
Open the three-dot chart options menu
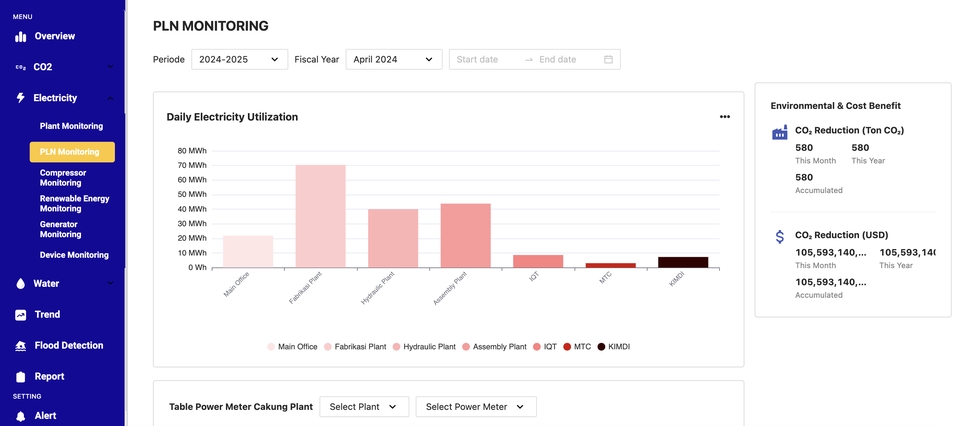[725, 117]
